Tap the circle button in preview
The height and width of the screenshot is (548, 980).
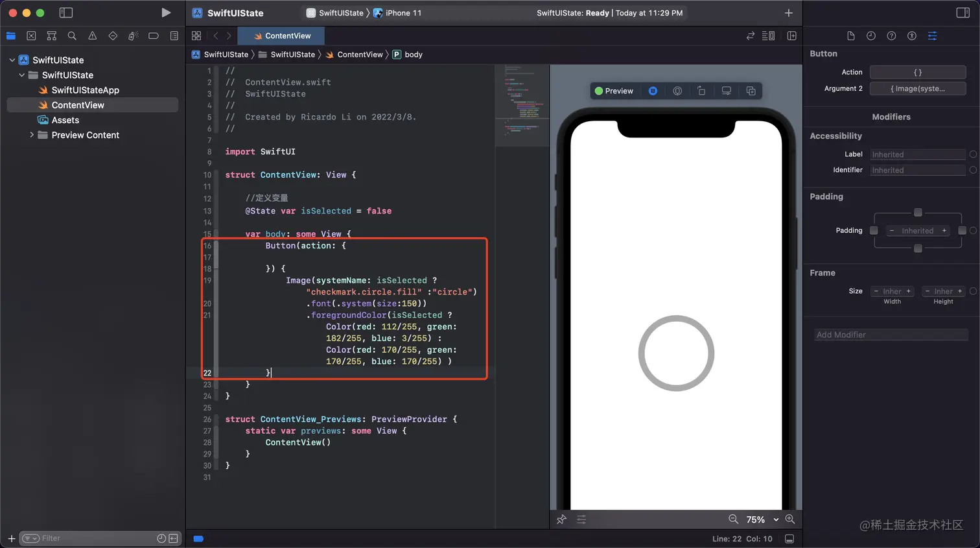coord(676,353)
